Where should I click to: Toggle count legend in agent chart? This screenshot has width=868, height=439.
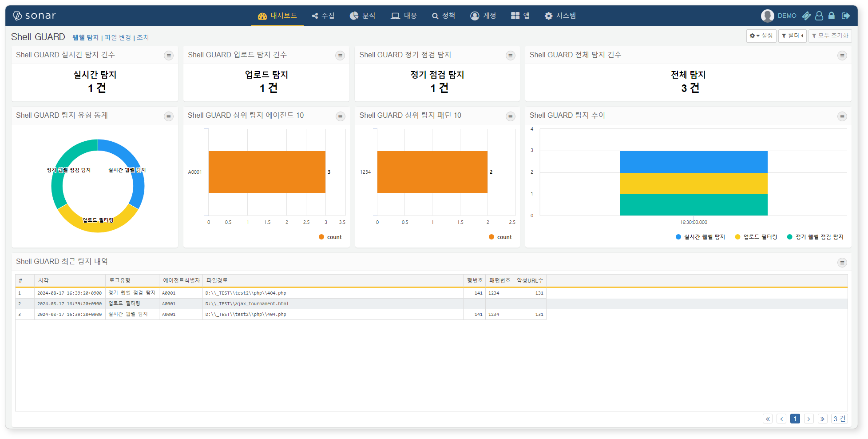[x=330, y=237]
